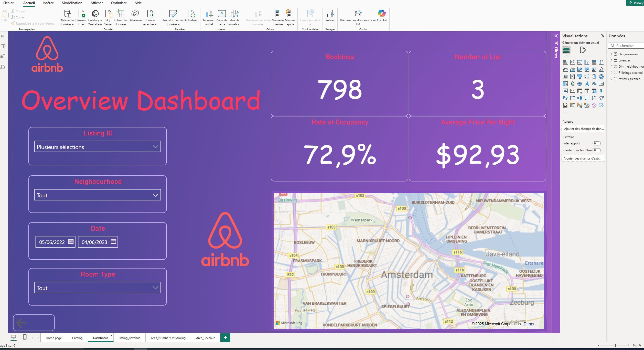644x350 pixels.
Task: Select the 123 card visual icon
Action: coord(601,84)
